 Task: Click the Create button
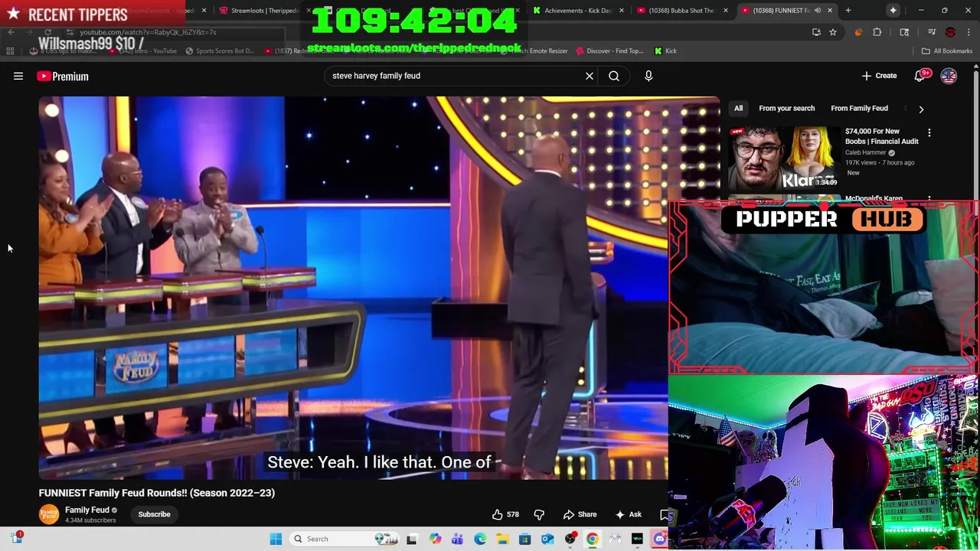[879, 76]
